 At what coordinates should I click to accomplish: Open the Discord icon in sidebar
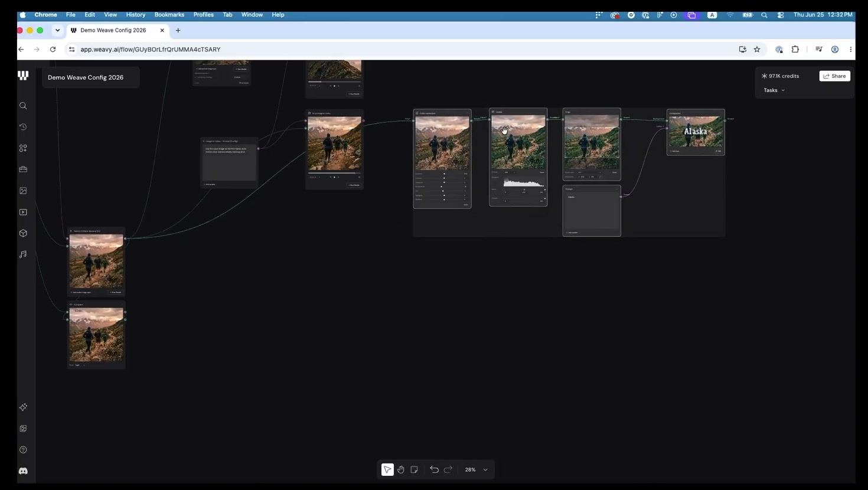pyautogui.click(x=23, y=471)
